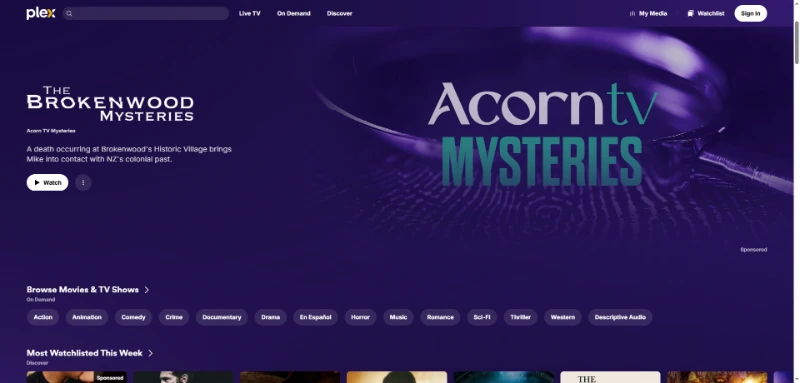Click the Acorn TV Mysteries subtitle
Screen dimensions: 800x383
coord(51,131)
